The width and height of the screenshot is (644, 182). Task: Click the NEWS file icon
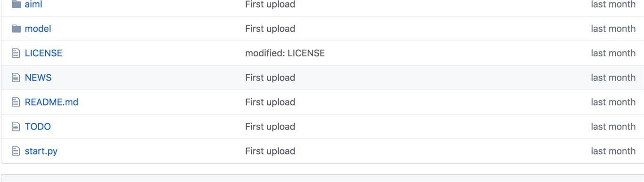pyautogui.click(x=16, y=78)
